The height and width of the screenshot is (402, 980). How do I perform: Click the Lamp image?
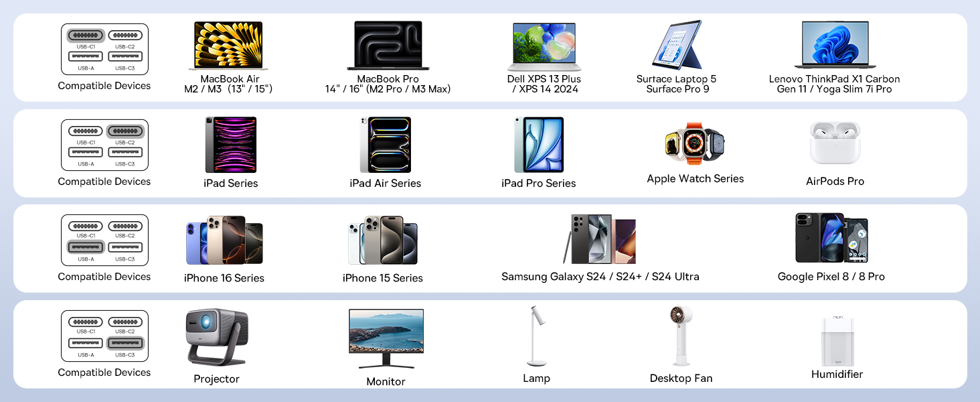[x=536, y=336]
